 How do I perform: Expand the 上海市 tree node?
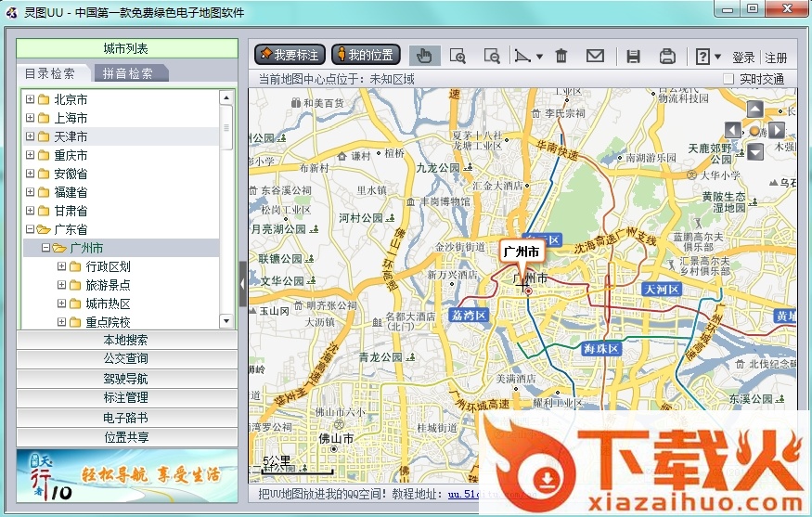point(30,118)
